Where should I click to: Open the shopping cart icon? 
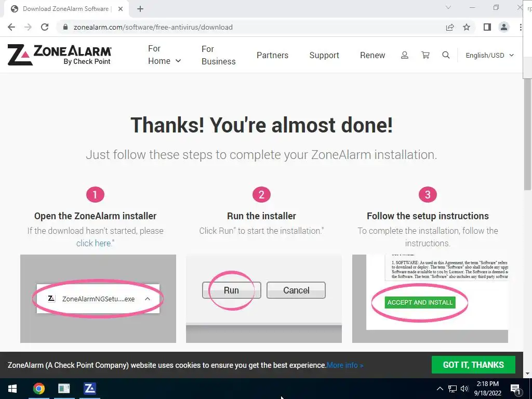[x=425, y=55]
